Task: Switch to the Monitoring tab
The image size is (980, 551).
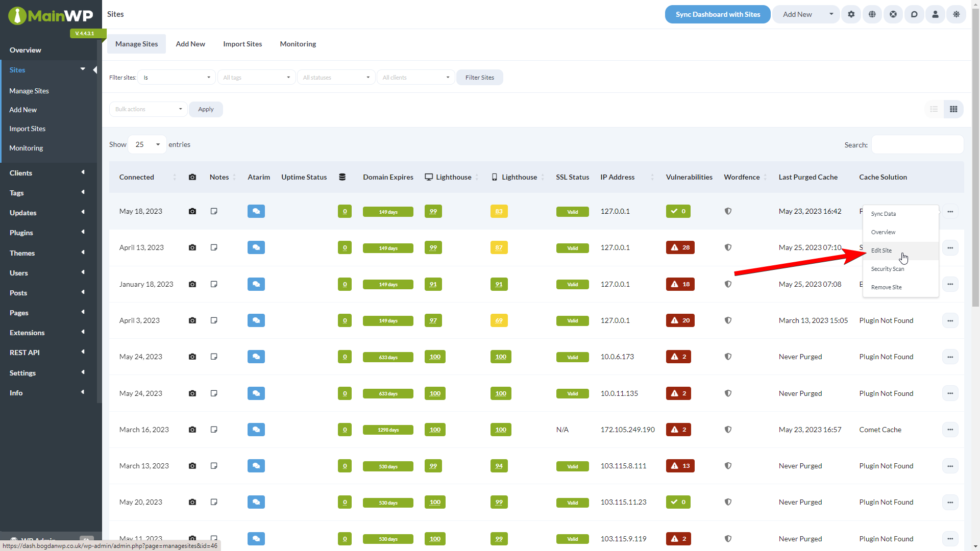Action: point(298,44)
